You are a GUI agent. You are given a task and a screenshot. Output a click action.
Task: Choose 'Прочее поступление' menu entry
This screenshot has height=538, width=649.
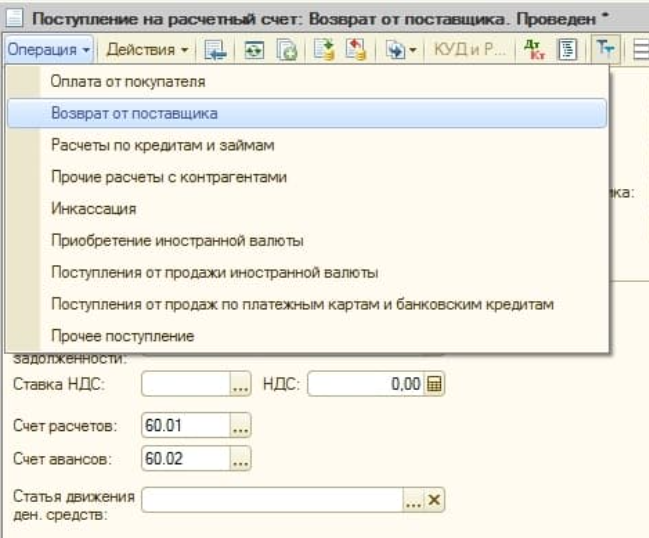[x=122, y=336]
